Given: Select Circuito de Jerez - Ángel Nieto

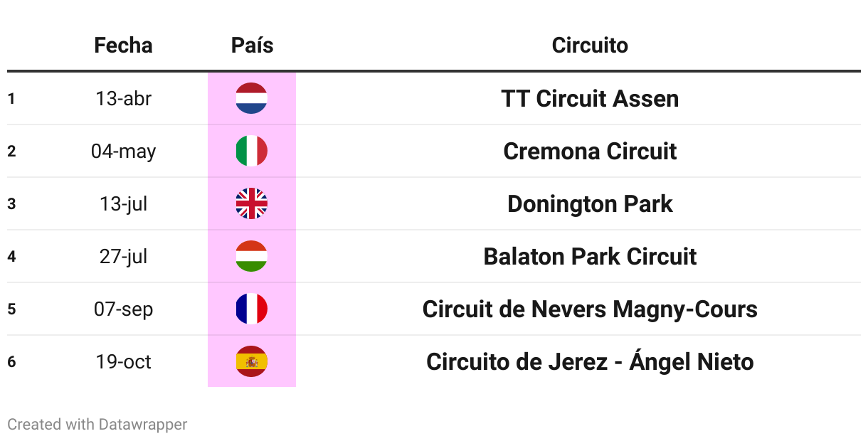Looking at the screenshot, I should tap(590, 361).
